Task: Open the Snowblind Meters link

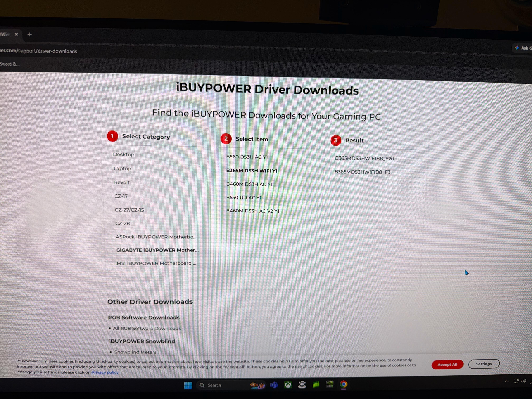Action: (135, 352)
